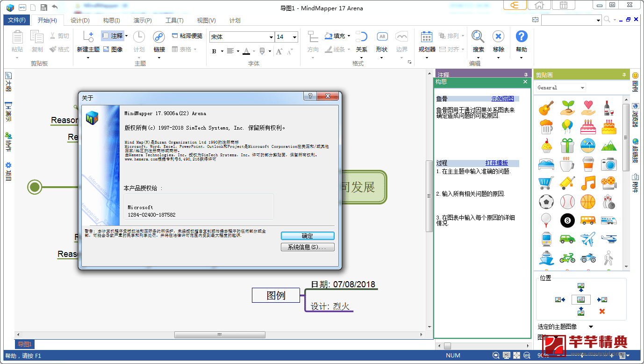Place image right of topic position button
This screenshot has height=364, width=644.
[x=602, y=299]
